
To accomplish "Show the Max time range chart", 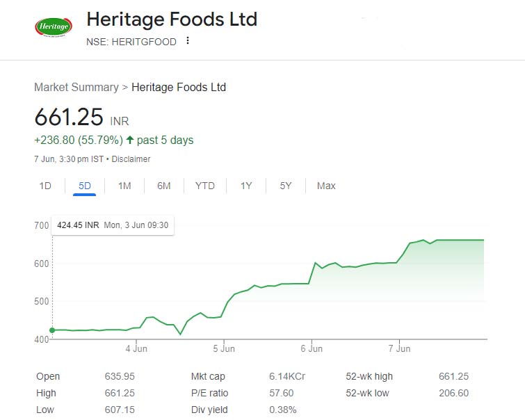I will point(326,186).
